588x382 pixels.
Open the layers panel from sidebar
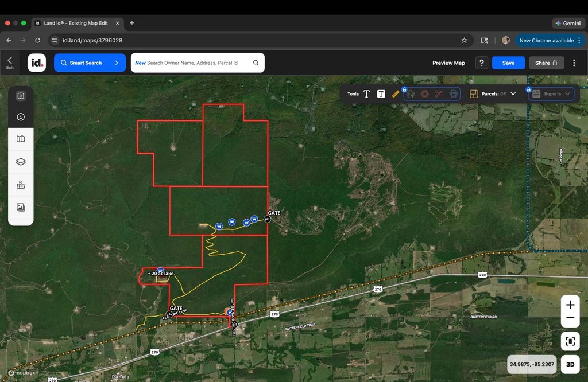coord(21,162)
